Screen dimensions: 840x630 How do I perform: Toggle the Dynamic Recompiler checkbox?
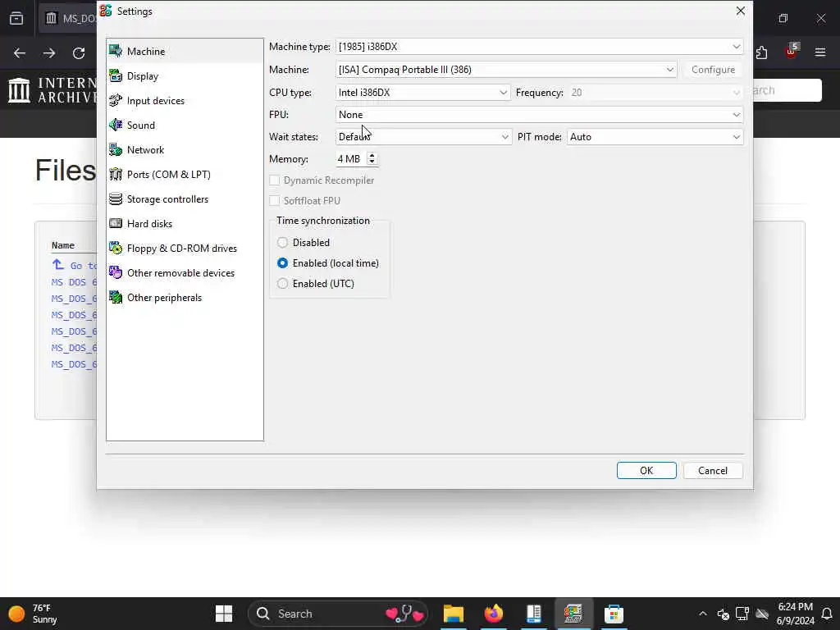[274, 180]
